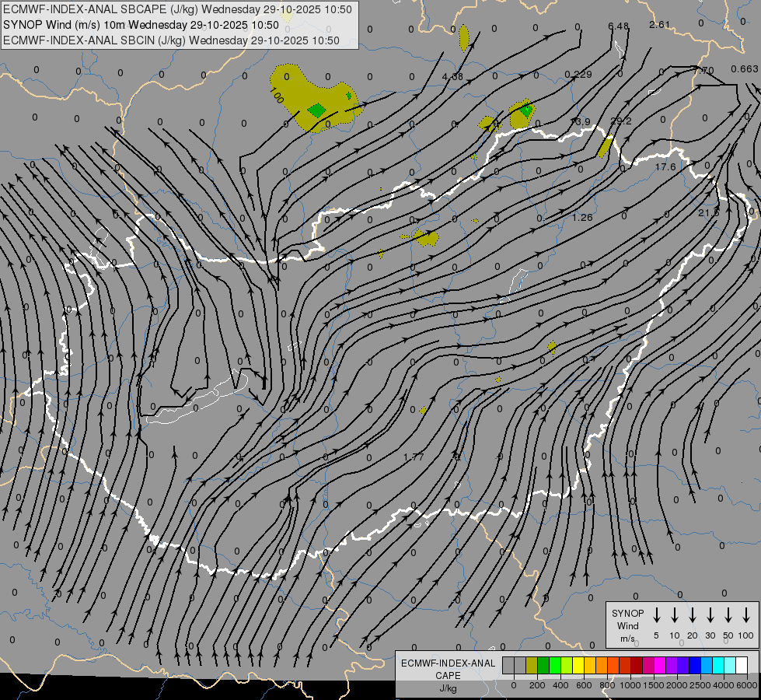Screen dimensions: 761x700
Task: Click the yellow-green CAPE legend swatch
Action: tap(567, 666)
